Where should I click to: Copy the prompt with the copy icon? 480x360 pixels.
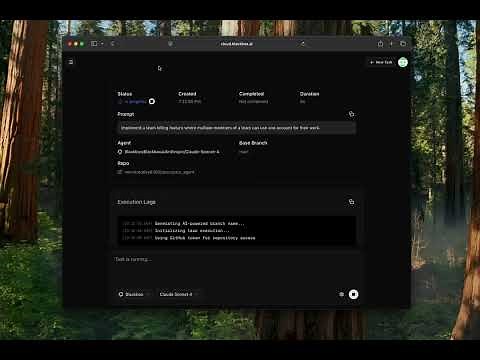click(351, 114)
